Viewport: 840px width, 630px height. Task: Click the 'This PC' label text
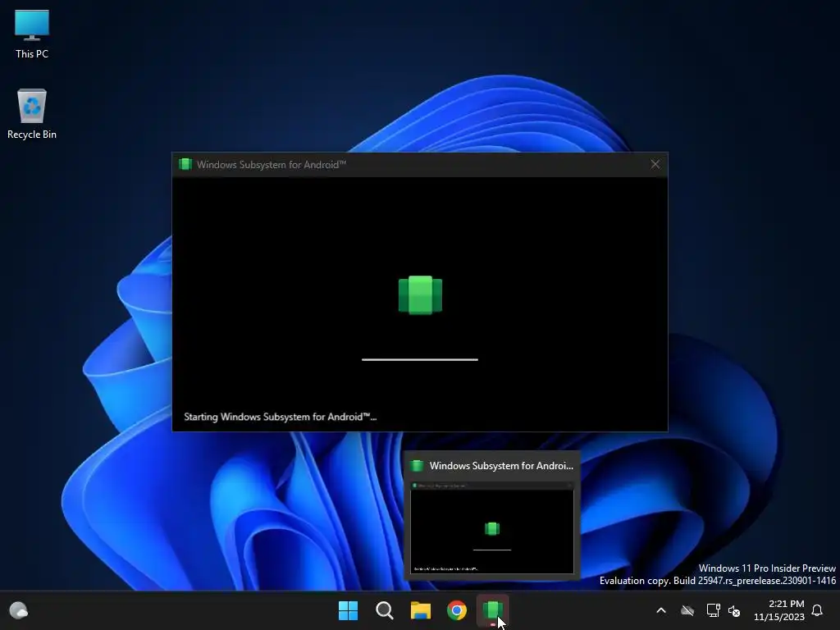point(32,53)
